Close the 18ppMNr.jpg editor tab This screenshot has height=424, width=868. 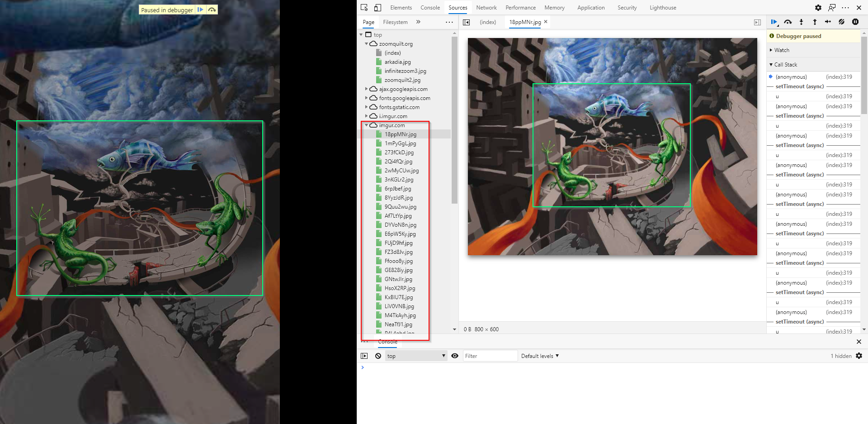[546, 22]
